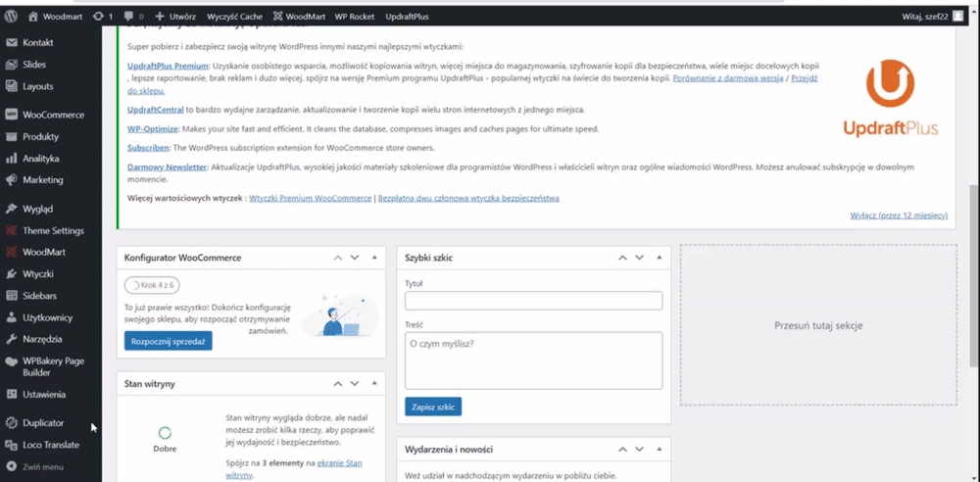Viewport: 980px width, 482px height.
Task: Open the Loco Translate sidebar icon
Action: tap(11, 445)
